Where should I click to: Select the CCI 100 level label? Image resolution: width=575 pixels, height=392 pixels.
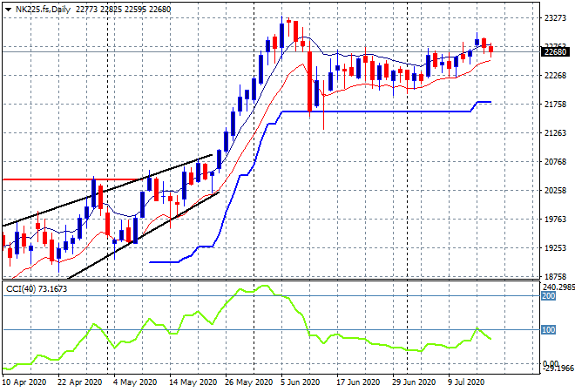(549, 329)
